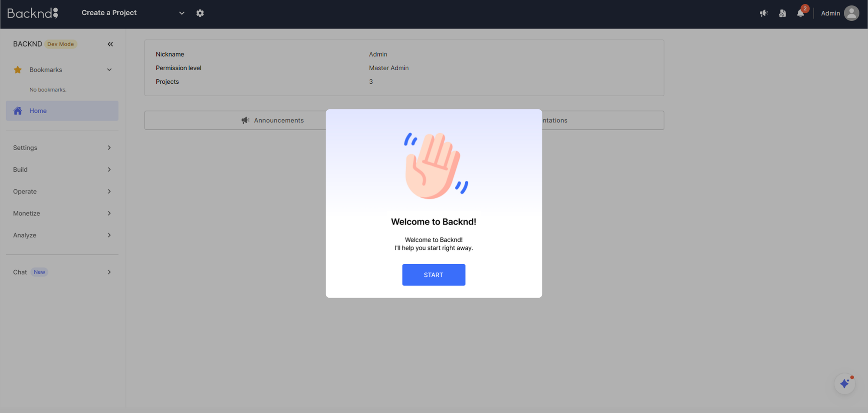The width and height of the screenshot is (868, 413).
Task: Expand the Operate menu
Action: (62, 191)
